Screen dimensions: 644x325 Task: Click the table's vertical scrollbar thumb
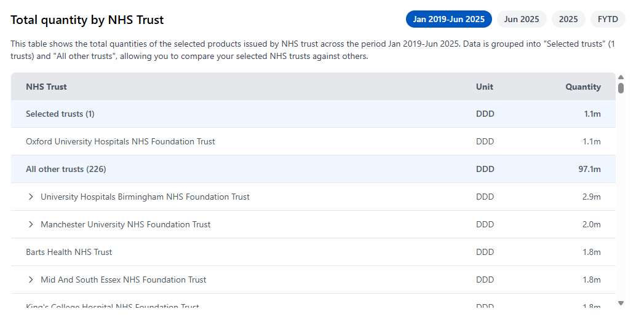(621, 88)
